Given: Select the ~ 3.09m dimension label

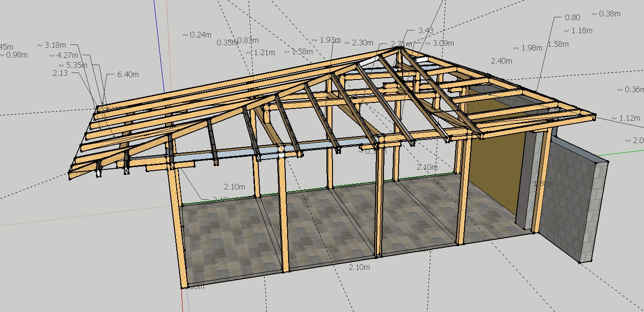Looking at the screenshot, I should click(440, 43).
